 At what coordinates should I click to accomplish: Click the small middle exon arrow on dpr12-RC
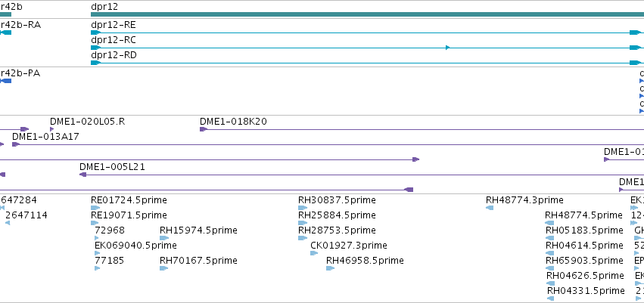coord(448,48)
